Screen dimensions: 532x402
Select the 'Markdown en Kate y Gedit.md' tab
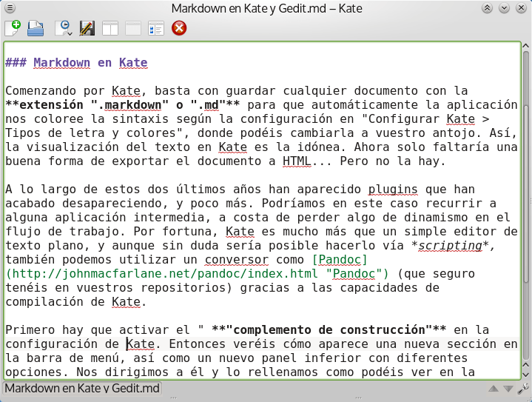pyautogui.click(x=82, y=388)
